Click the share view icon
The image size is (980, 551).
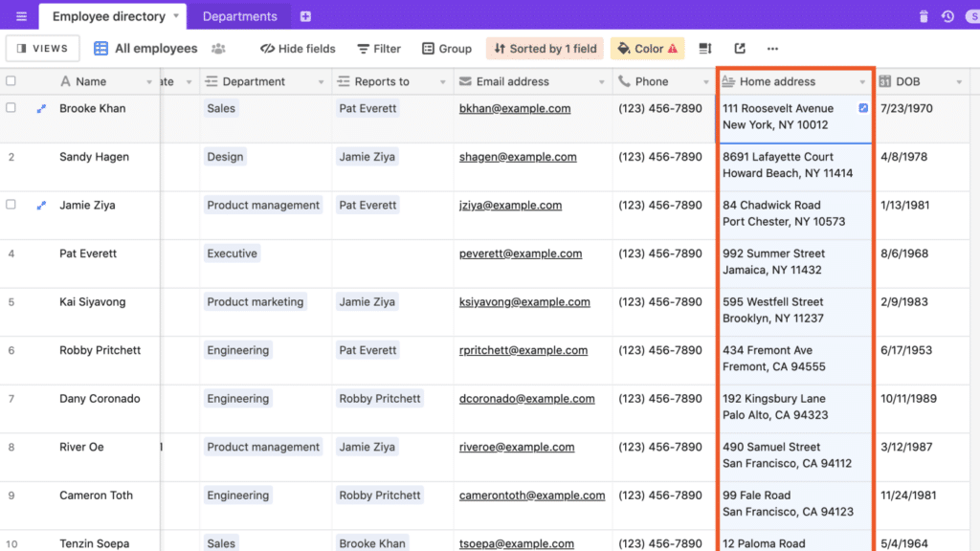(x=740, y=49)
